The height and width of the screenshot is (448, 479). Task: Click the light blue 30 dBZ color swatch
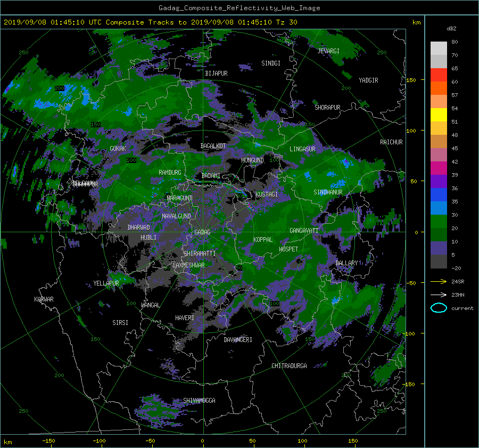pos(439,208)
